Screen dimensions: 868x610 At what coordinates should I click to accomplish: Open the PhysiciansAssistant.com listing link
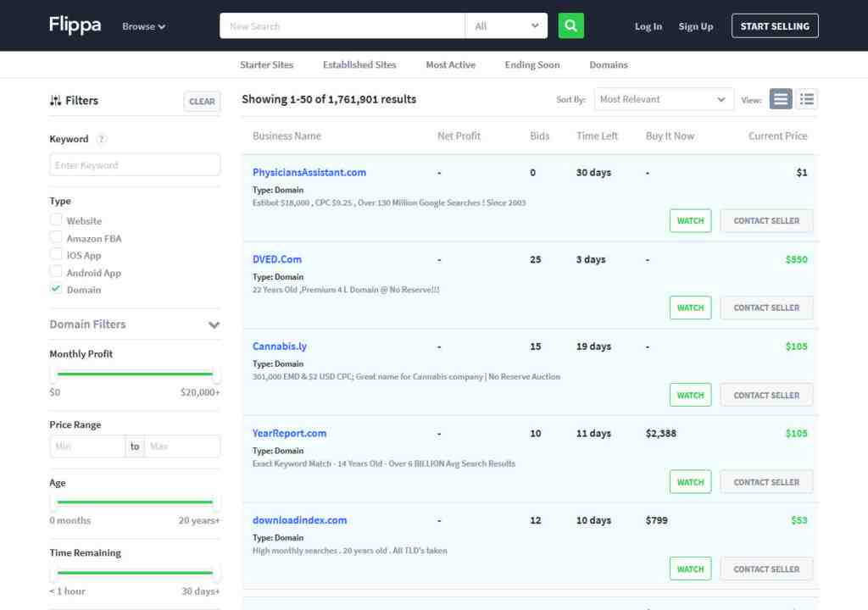point(309,172)
